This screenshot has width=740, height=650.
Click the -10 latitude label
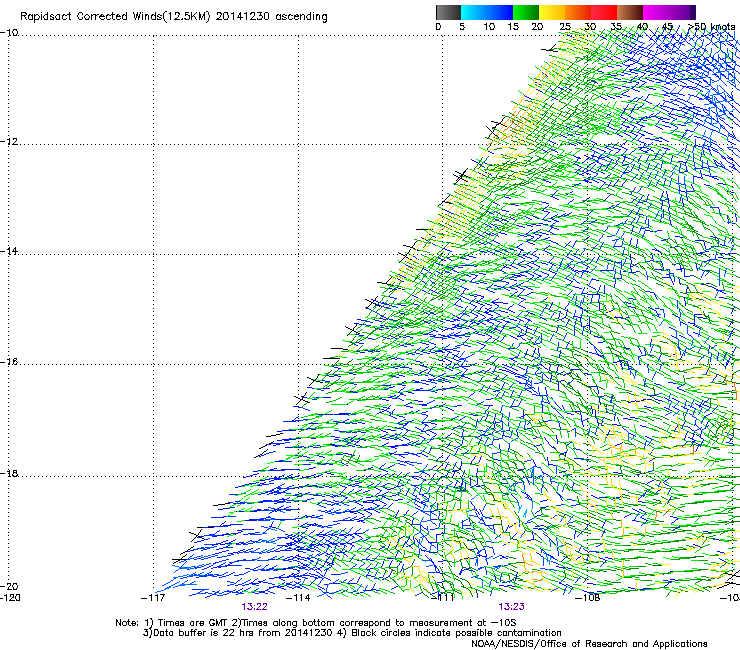pos(9,33)
